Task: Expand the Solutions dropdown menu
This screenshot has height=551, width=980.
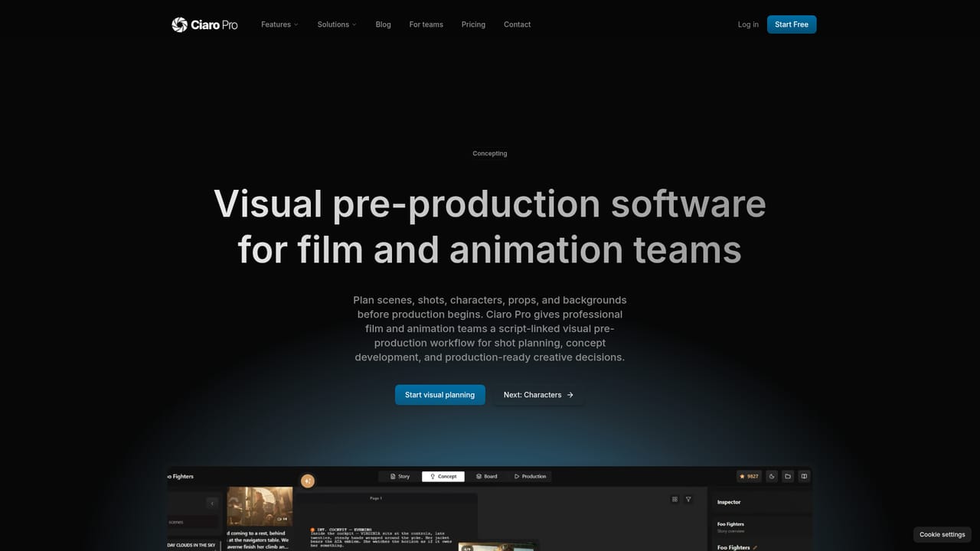Action: tap(337, 24)
